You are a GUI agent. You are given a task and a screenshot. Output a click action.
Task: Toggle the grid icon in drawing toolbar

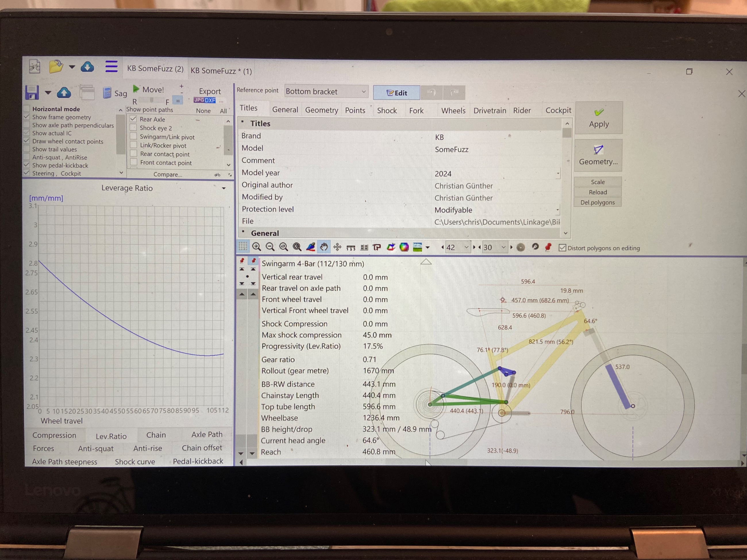[x=243, y=246]
